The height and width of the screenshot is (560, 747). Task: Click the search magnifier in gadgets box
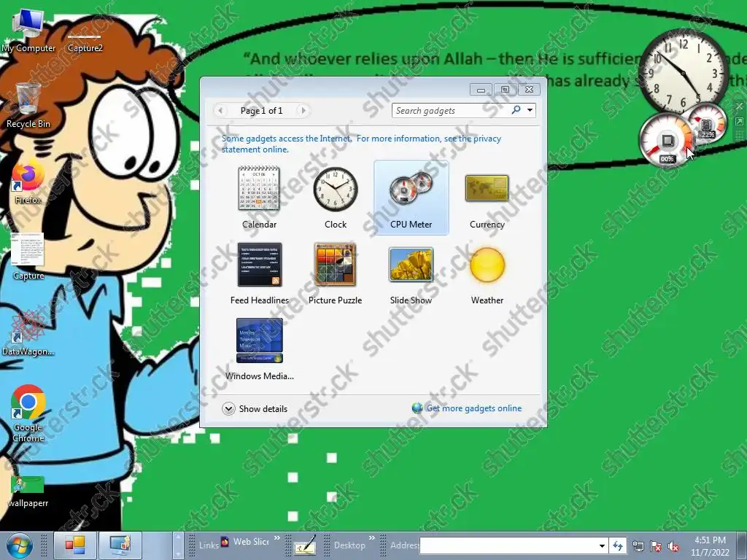516,110
